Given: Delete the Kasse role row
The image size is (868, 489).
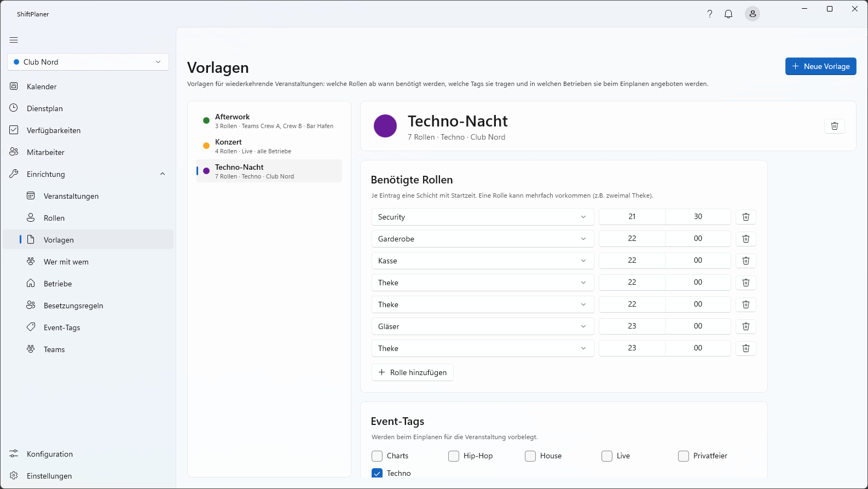Looking at the screenshot, I should [746, 261].
